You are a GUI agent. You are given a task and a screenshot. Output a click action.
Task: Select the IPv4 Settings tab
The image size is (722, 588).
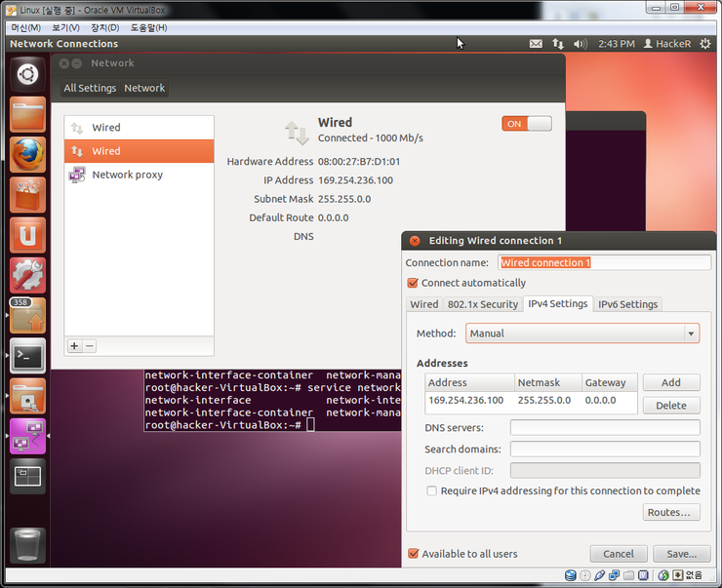pos(558,303)
